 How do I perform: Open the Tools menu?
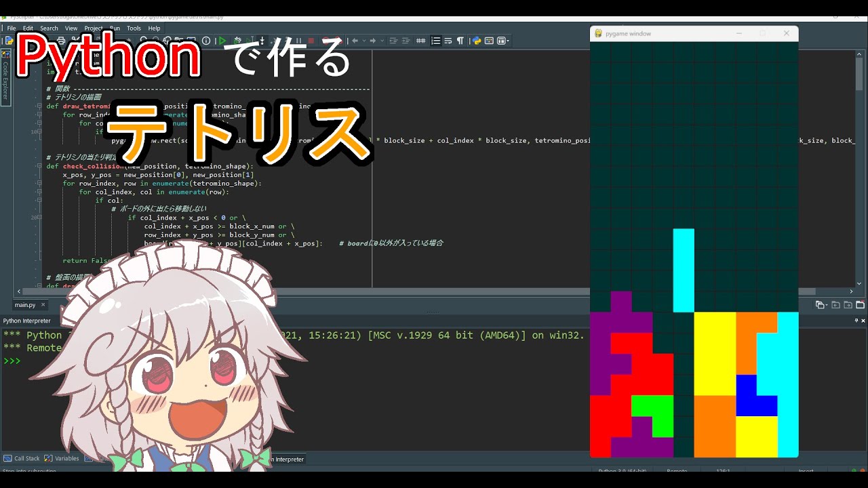pyautogui.click(x=134, y=28)
